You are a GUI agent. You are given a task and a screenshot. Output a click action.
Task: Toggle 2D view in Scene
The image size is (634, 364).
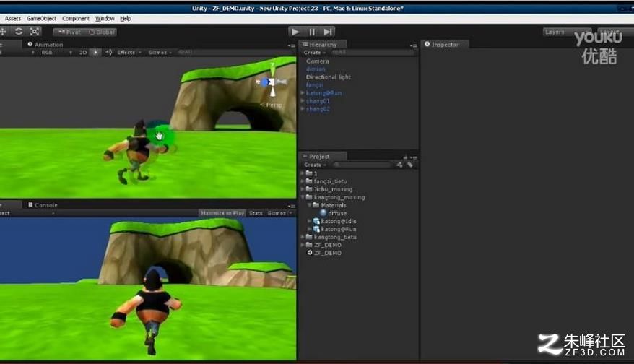click(x=83, y=53)
